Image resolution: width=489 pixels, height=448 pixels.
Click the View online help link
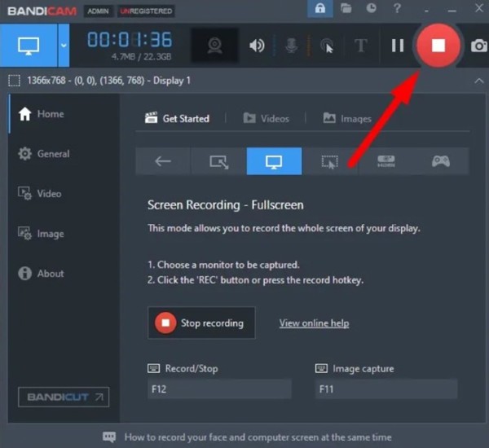[314, 323]
